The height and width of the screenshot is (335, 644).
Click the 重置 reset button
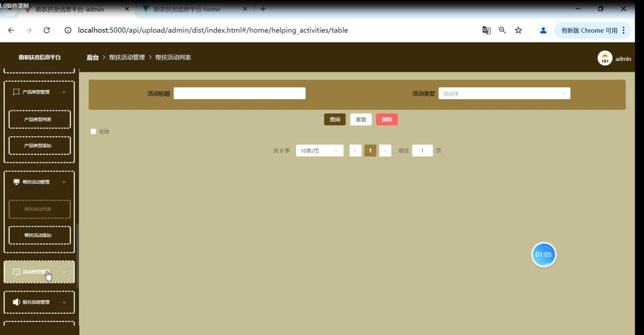361,120
